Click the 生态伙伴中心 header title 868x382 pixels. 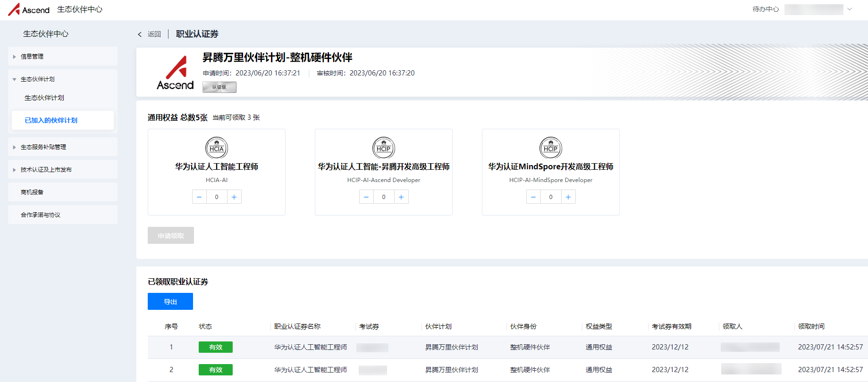[80, 9]
